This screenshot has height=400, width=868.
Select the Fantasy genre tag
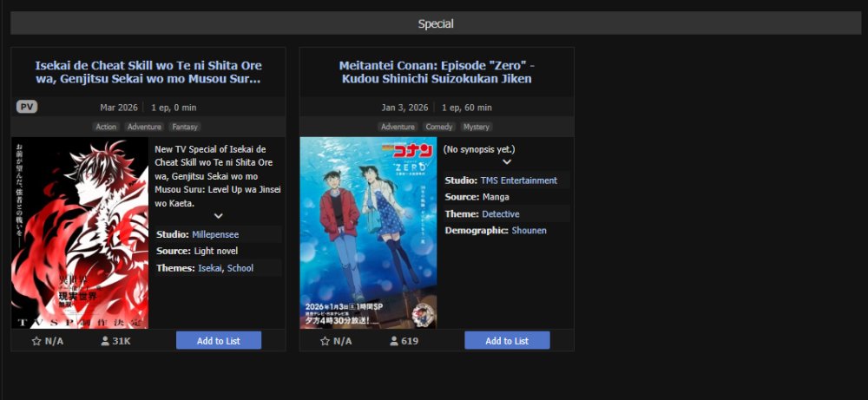pyautogui.click(x=185, y=127)
